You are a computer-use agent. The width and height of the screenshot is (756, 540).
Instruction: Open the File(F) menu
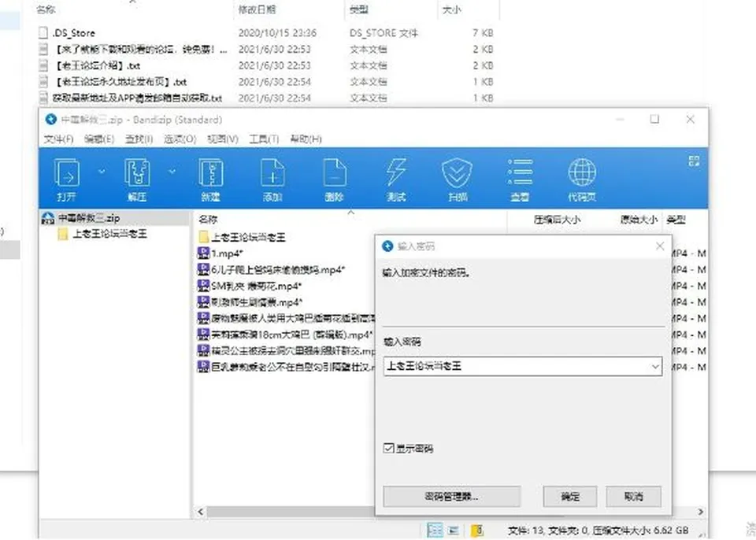click(58, 139)
